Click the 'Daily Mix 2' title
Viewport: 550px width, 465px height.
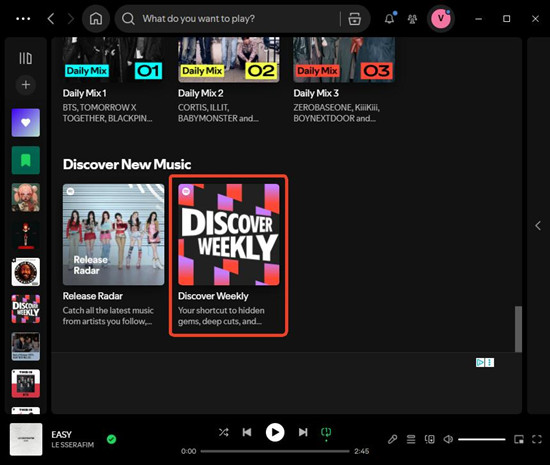coord(201,93)
